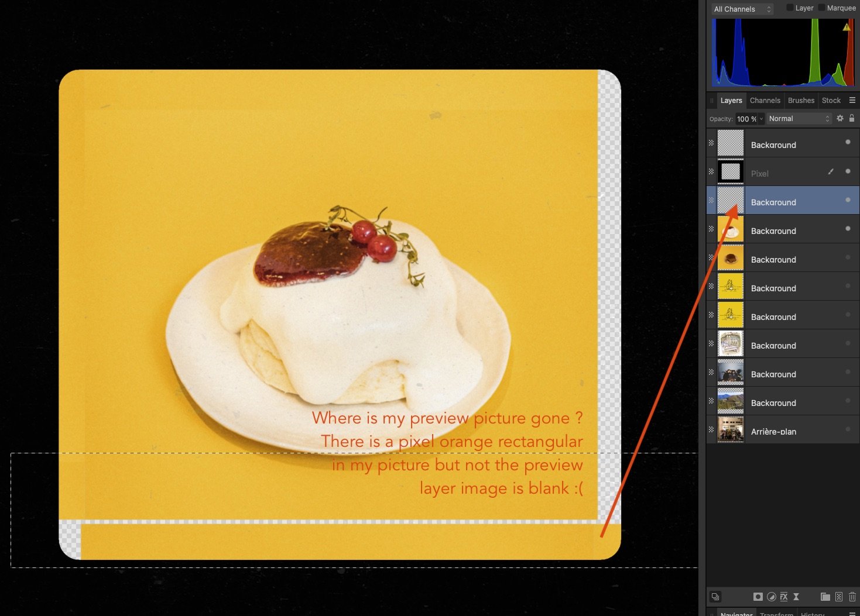
Task: Create a new layer group via folder icon
Action: pos(825,597)
